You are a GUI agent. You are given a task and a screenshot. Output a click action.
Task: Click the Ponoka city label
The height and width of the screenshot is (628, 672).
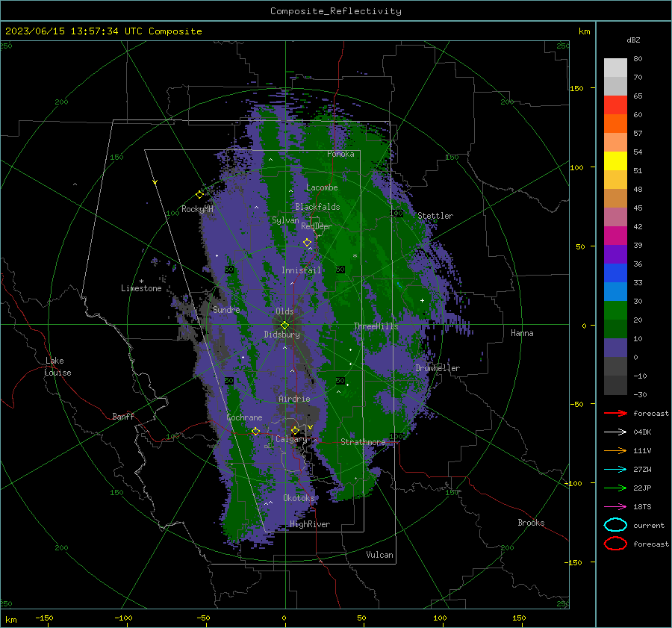pos(340,154)
